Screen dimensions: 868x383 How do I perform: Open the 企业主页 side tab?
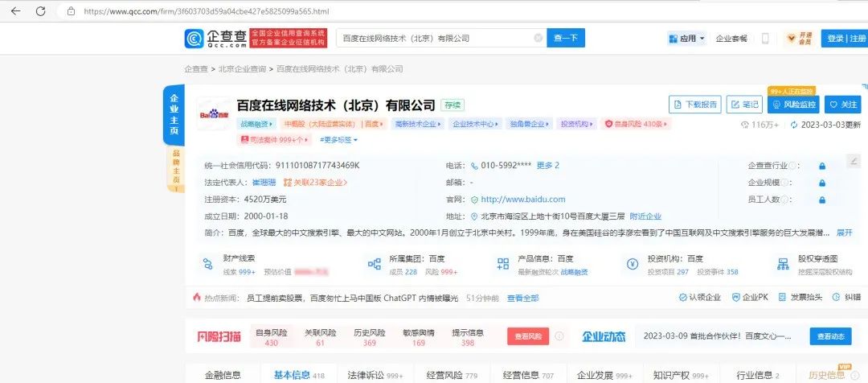coord(174,115)
